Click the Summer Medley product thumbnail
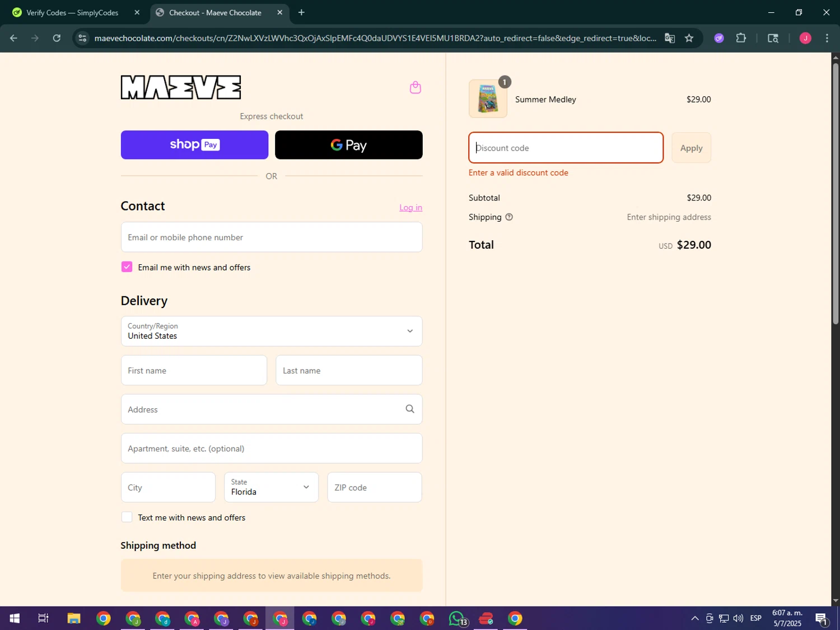 (x=488, y=99)
